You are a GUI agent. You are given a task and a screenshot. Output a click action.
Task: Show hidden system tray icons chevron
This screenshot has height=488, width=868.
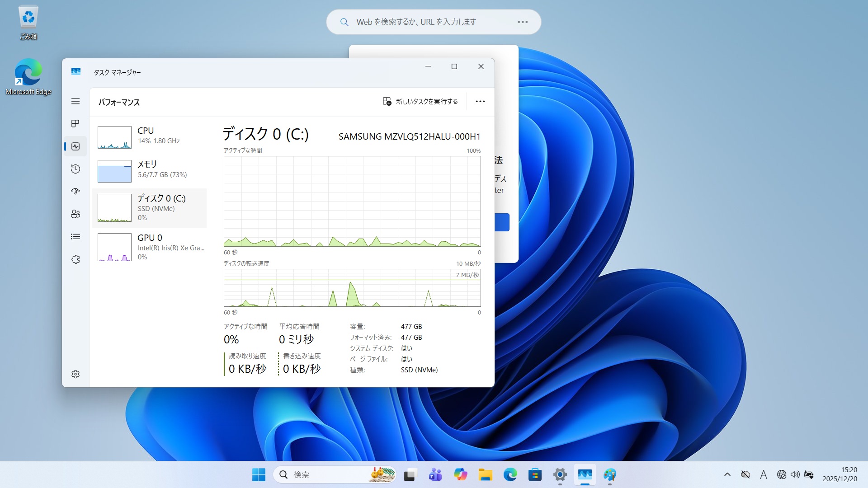(727, 474)
